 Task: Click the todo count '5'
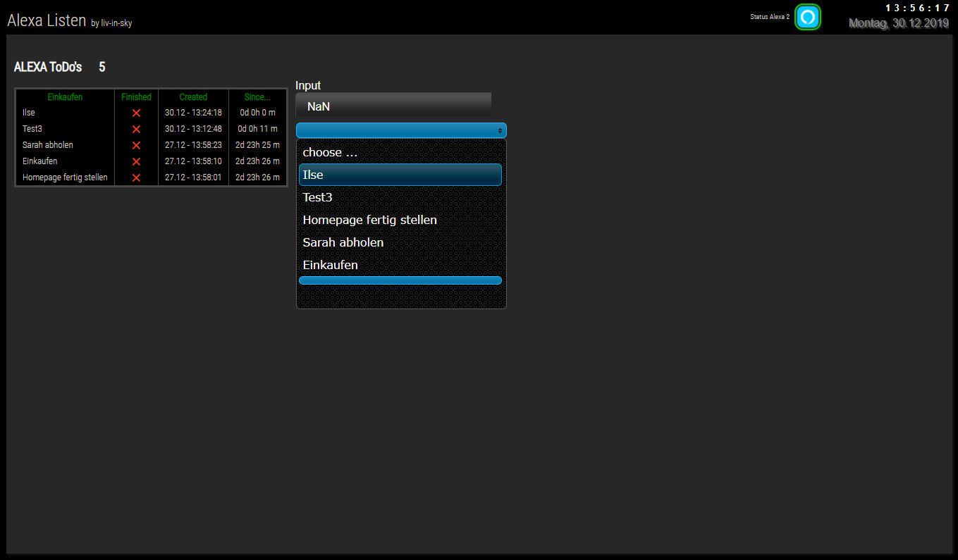(x=102, y=68)
